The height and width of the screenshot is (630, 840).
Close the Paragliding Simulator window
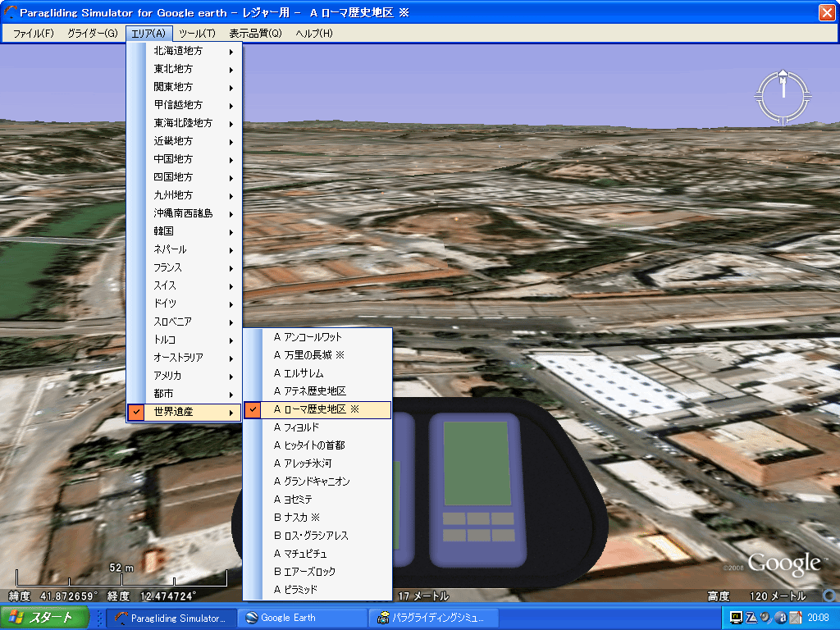(827, 12)
